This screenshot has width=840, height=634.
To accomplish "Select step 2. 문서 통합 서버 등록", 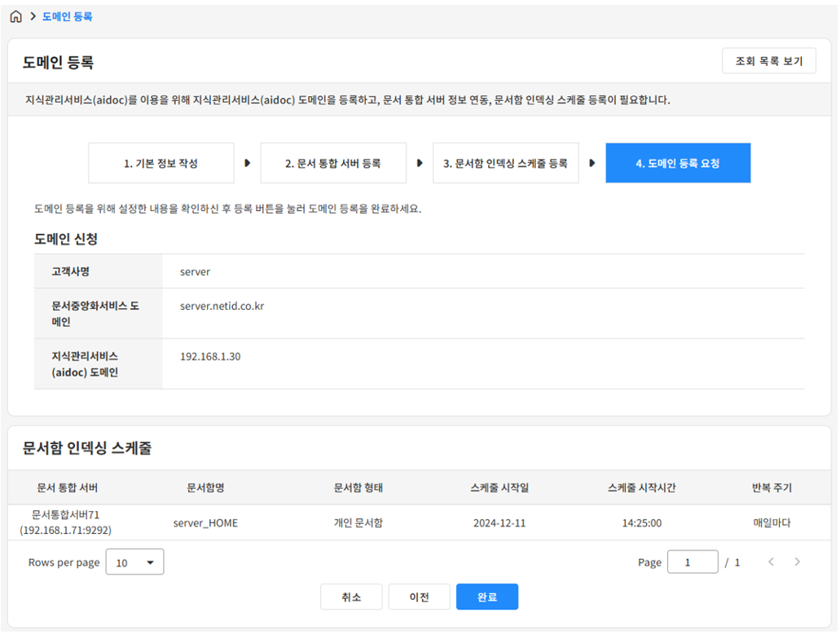I will click(332, 163).
